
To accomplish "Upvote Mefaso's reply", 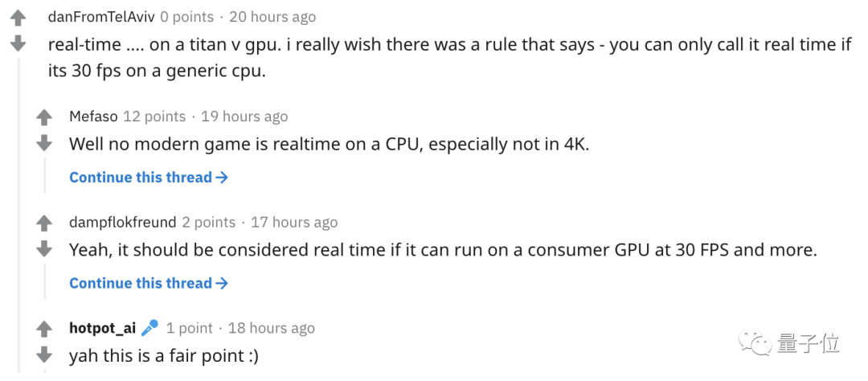I will tap(44, 117).
